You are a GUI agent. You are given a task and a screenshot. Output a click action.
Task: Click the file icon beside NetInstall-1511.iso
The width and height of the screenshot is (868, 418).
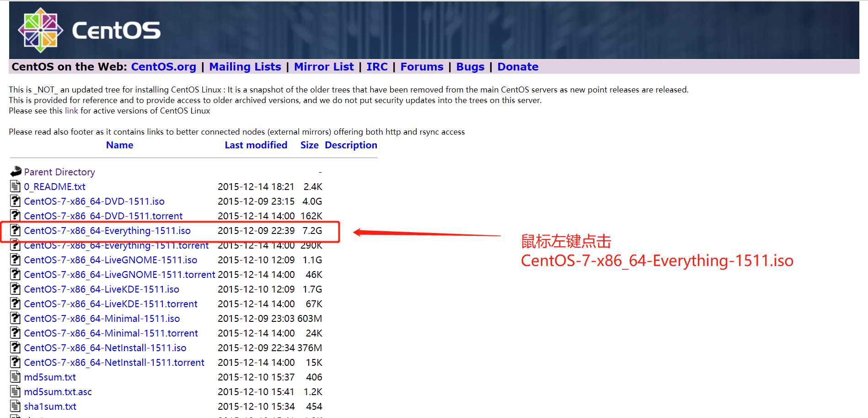pos(16,347)
